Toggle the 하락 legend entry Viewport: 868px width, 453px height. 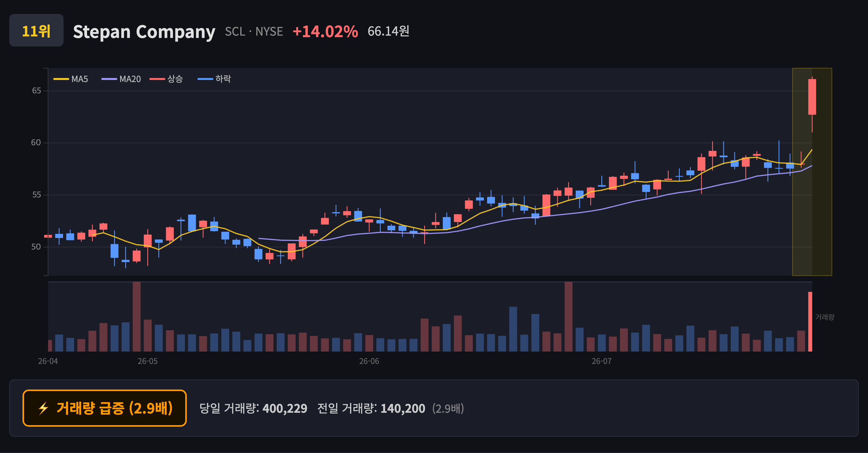point(214,79)
